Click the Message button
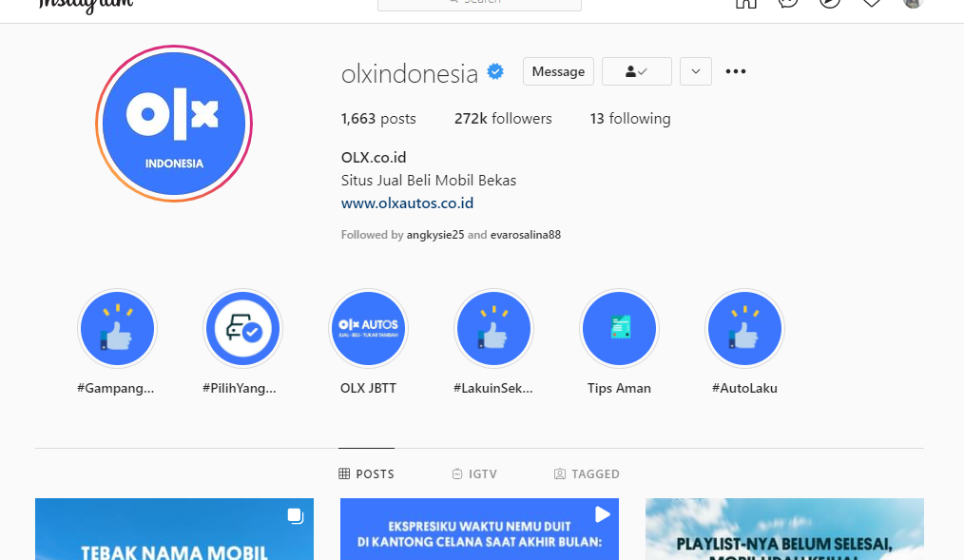The image size is (964, 560). click(x=558, y=71)
